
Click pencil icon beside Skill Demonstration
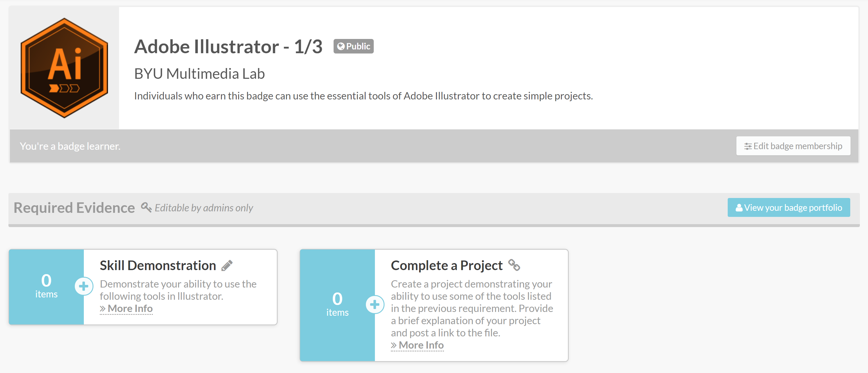(x=227, y=266)
